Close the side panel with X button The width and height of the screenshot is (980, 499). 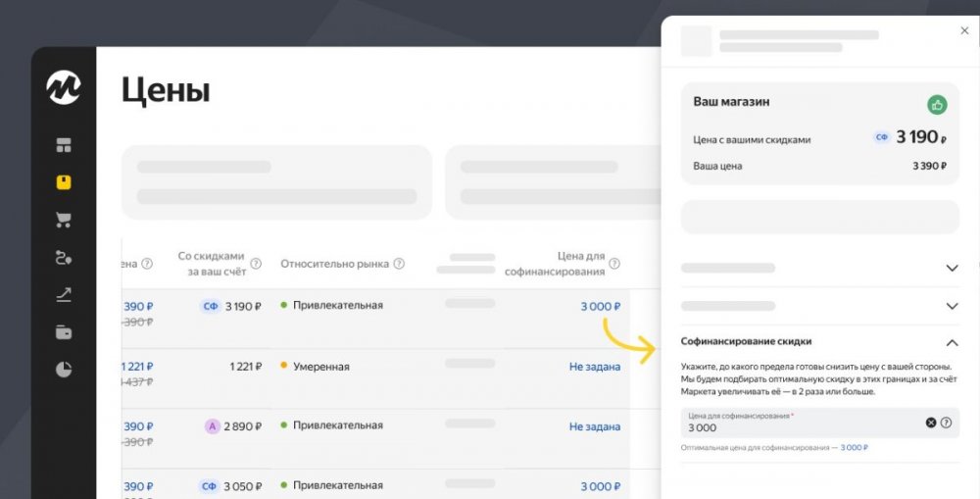[964, 31]
